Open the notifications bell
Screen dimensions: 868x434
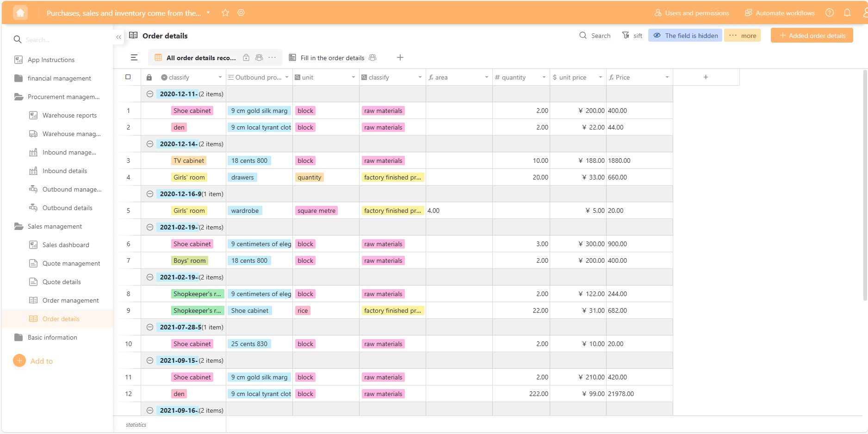click(x=847, y=13)
